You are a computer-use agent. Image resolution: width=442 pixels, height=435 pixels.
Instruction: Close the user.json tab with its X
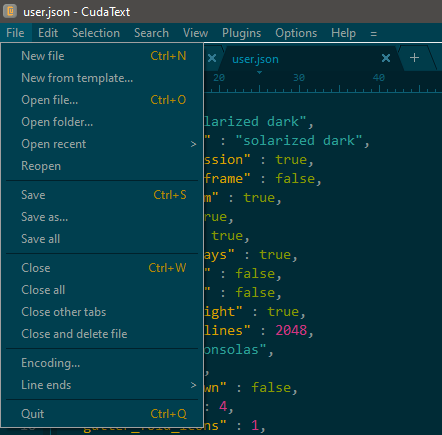tap(386, 58)
